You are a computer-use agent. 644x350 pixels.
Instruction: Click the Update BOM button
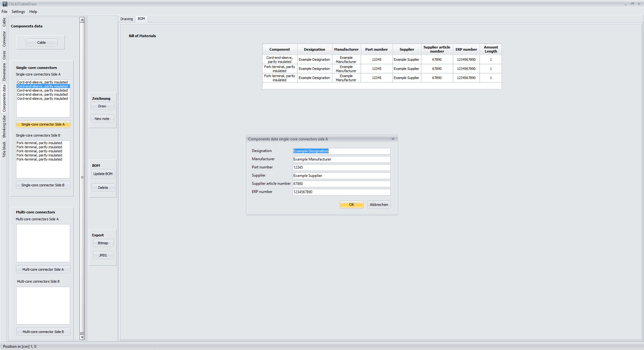coord(103,174)
